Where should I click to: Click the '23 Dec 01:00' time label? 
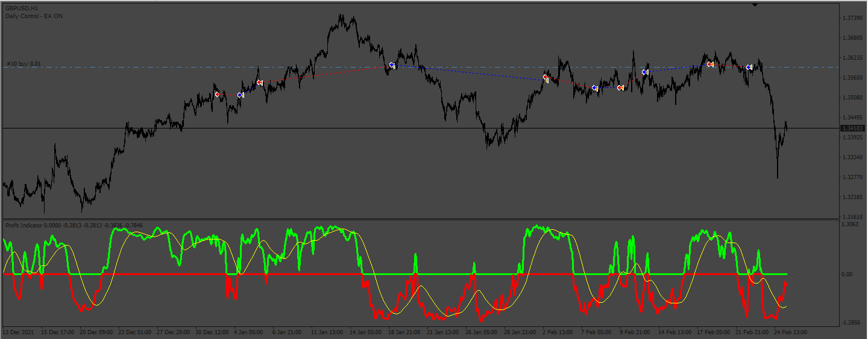click(136, 332)
